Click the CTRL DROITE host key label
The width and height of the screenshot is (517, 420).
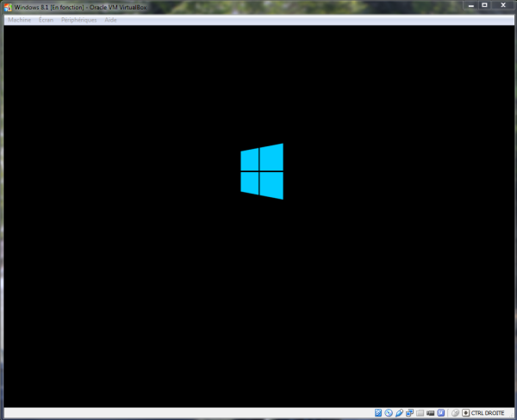point(488,413)
